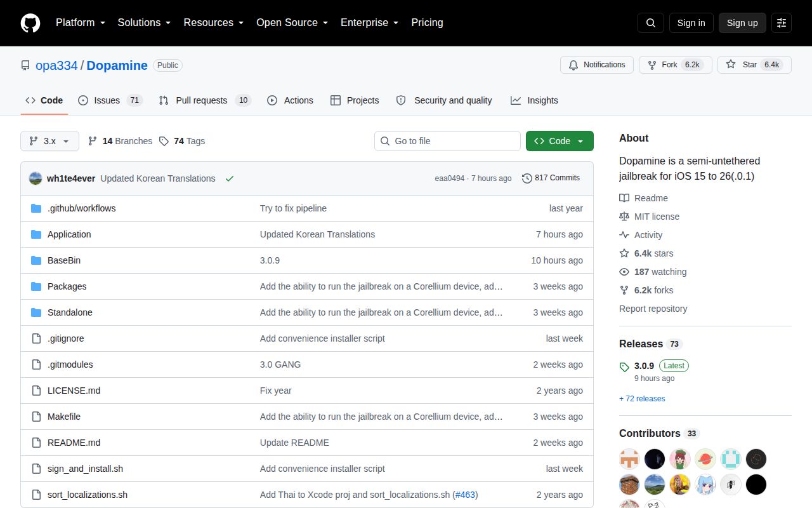Screen dimensions: 812x508
Task: Click the Go to file field
Action: pos(447,141)
